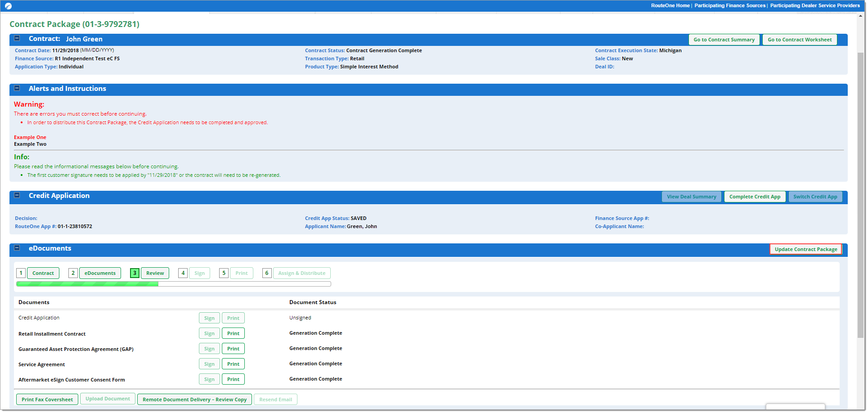Click Complete Credit App button
This screenshot has height=413, width=868.
pyautogui.click(x=755, y=197)
